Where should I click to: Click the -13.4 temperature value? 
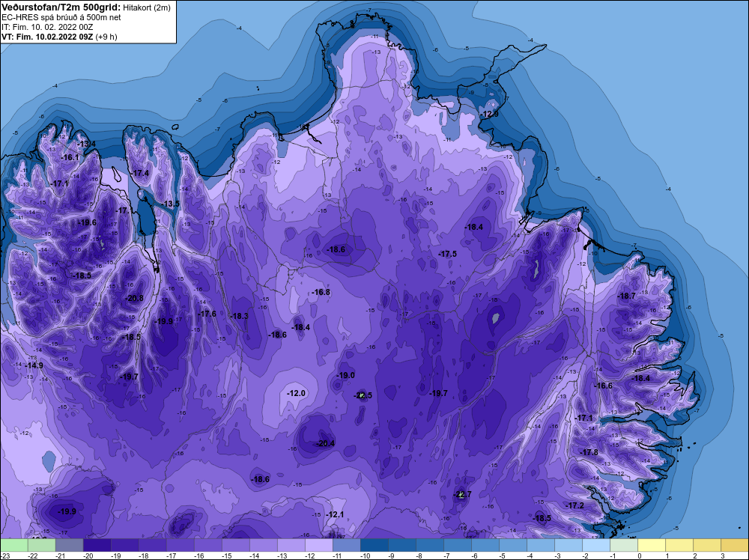click(86, 144)
